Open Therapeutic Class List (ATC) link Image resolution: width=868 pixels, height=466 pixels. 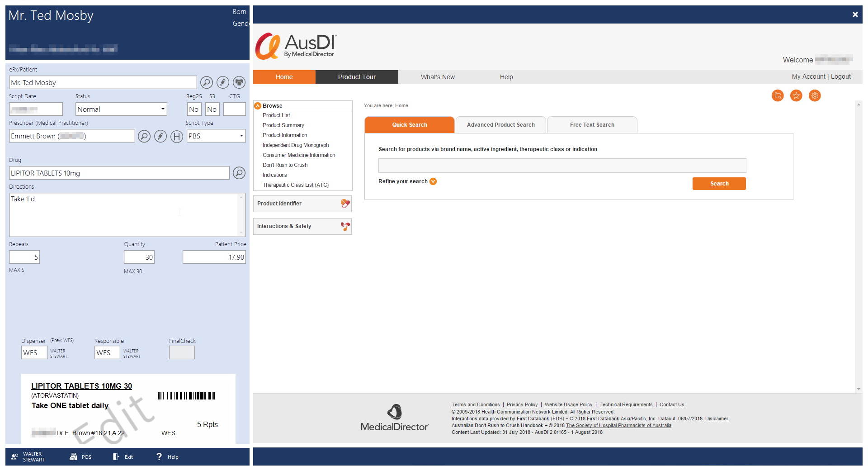[x=296, y=185]
